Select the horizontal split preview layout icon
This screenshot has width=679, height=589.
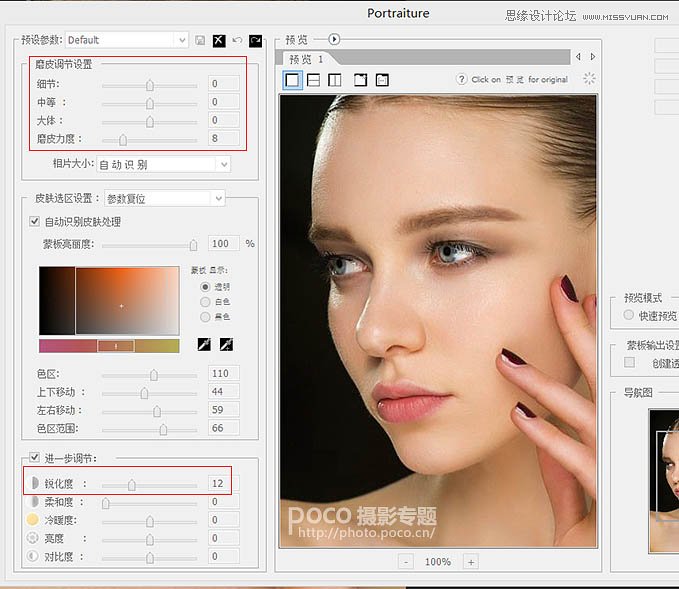click(x=314, y=80)
